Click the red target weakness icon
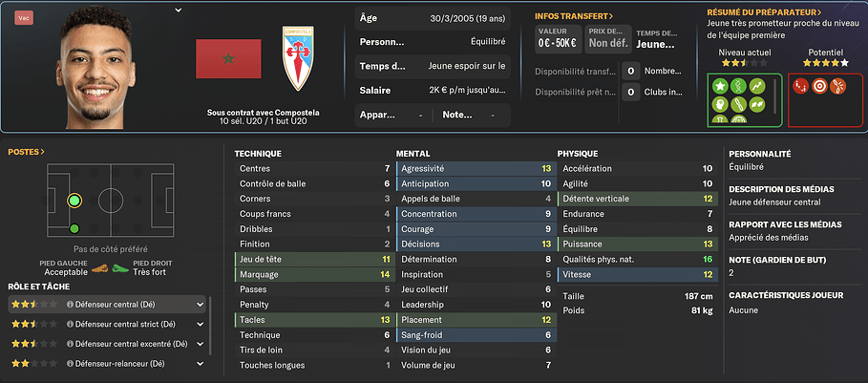 click(x=819, y=86)
